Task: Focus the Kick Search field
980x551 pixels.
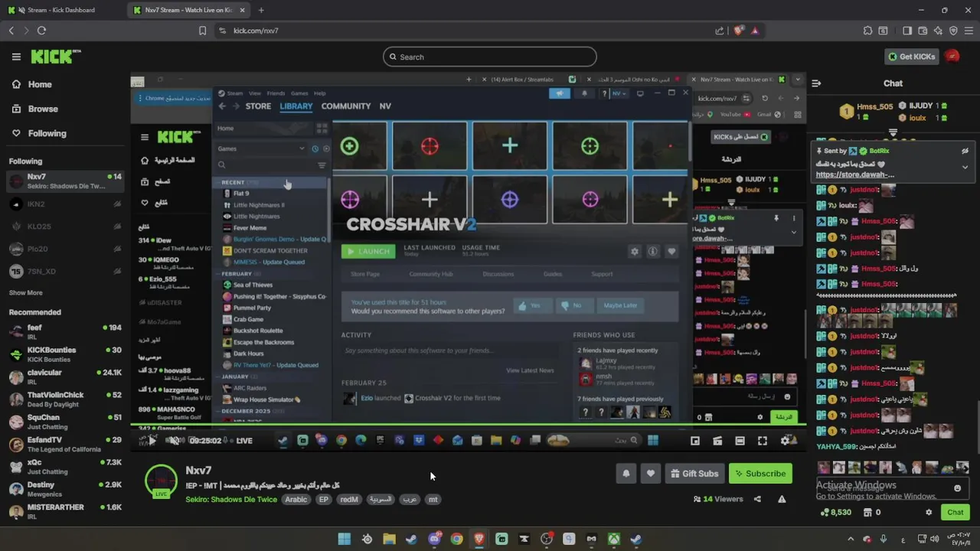Action: [x=490, y=57]
